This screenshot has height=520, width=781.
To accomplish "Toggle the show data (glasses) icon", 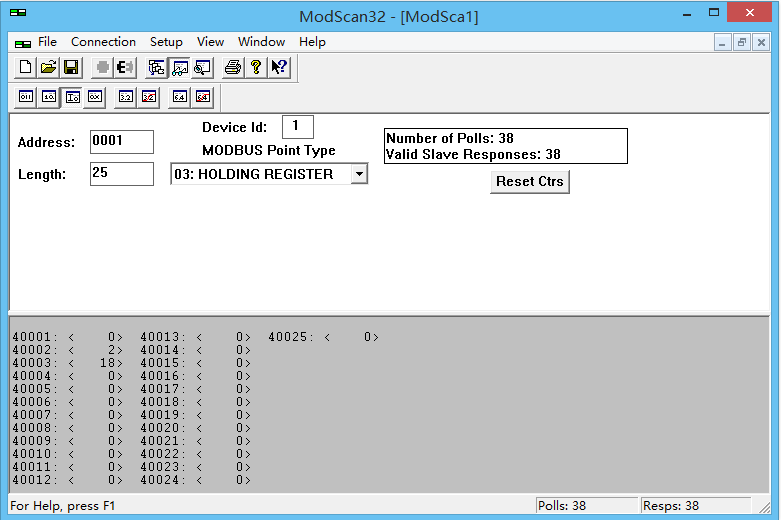I will 179,67.
